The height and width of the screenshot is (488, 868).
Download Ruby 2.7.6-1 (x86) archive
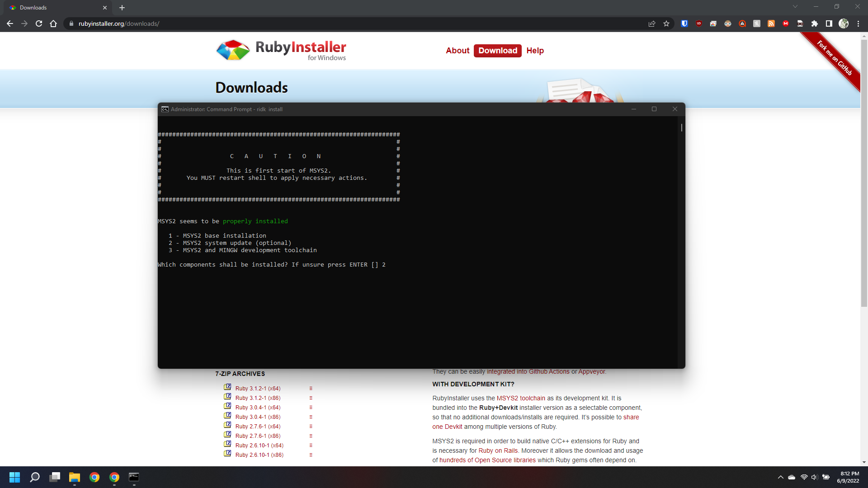[x=258, y=436]
